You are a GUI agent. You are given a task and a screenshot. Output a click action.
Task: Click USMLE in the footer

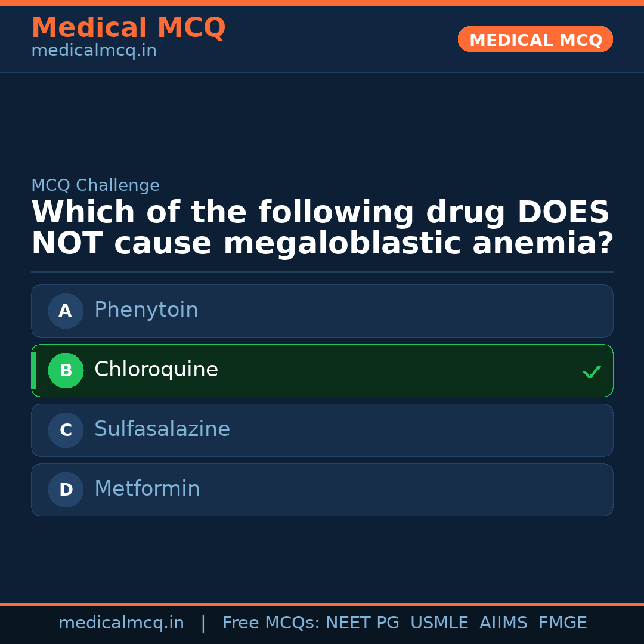point(439,623)
